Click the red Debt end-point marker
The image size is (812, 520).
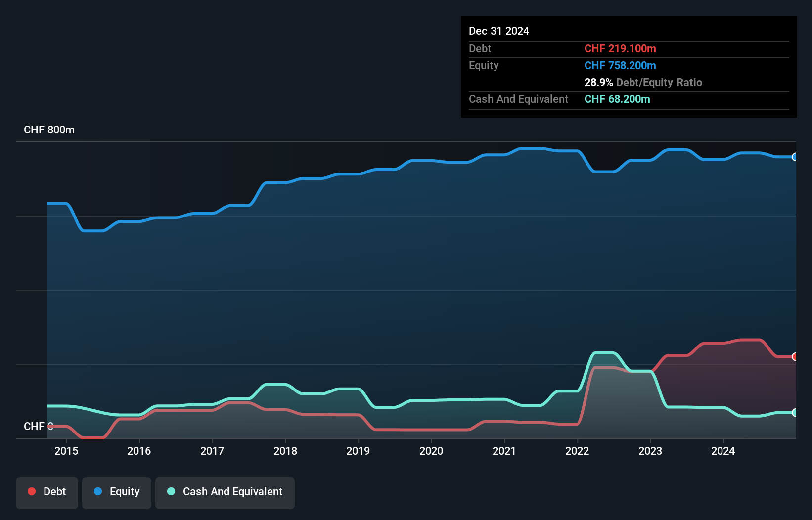[x=795, y=356]
